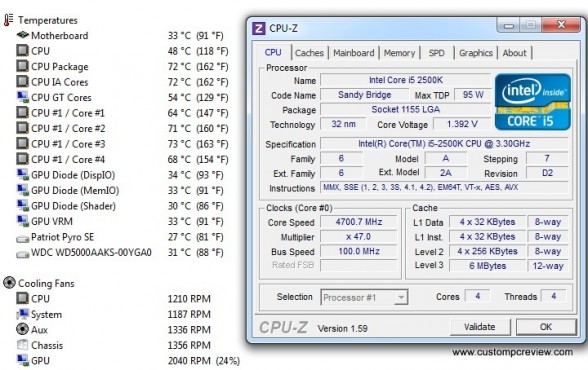The width and height of the screenshot is (588, 370).
Task: Click the CPU Package sensor icon
Action: 22,66
